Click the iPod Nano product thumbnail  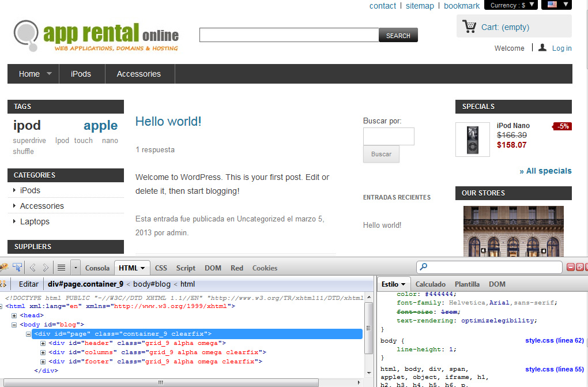click(473, 139)
